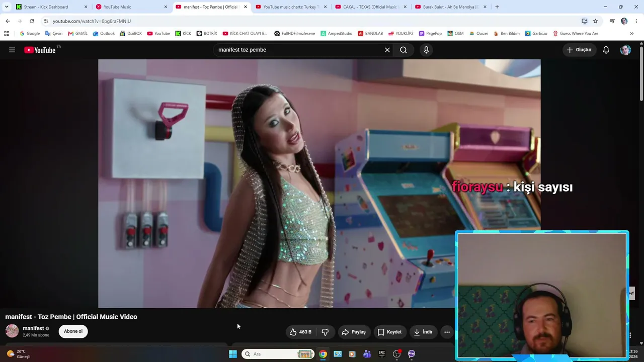The image size is (644, 362).
Task: Open the Windows Start menu
Action: (x=233, y=354)
